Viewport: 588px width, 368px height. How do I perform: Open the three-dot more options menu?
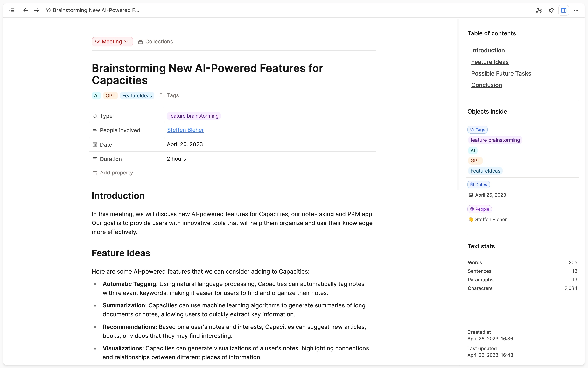pyautogui.click(x=576, y=10)
